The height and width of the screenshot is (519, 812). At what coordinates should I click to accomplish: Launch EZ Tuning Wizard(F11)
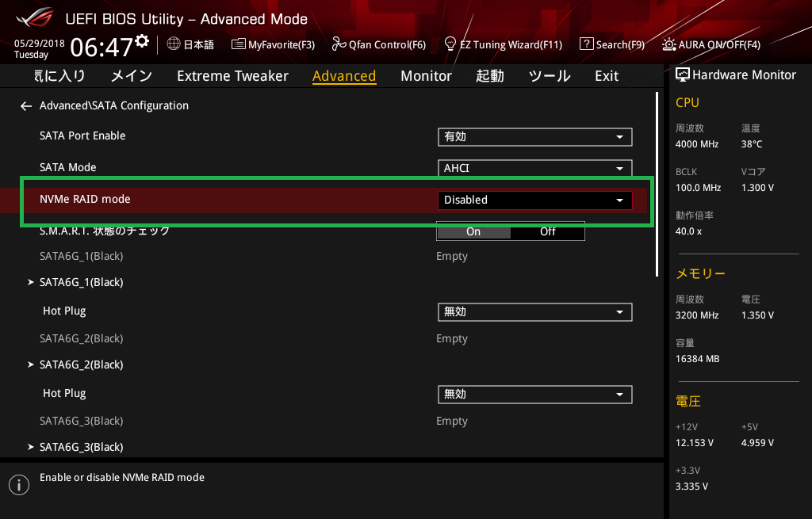tap(504, 44)
